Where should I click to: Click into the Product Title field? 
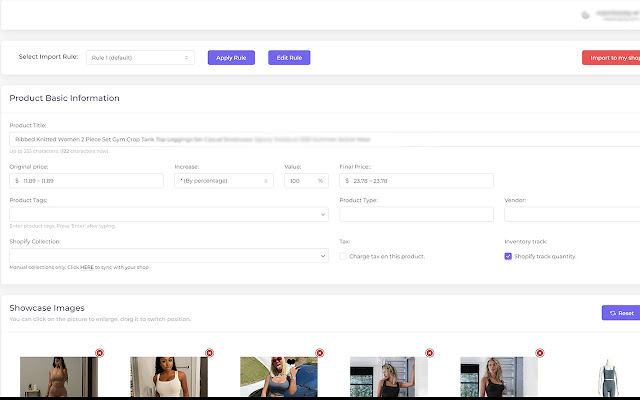[x=324, y=139]
